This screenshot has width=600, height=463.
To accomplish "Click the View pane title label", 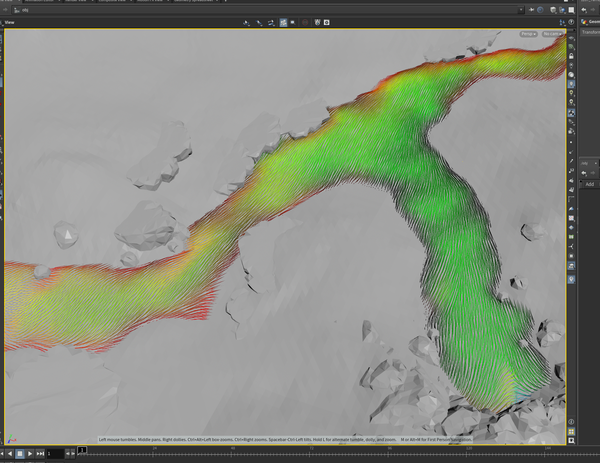I will click(11, 21).
